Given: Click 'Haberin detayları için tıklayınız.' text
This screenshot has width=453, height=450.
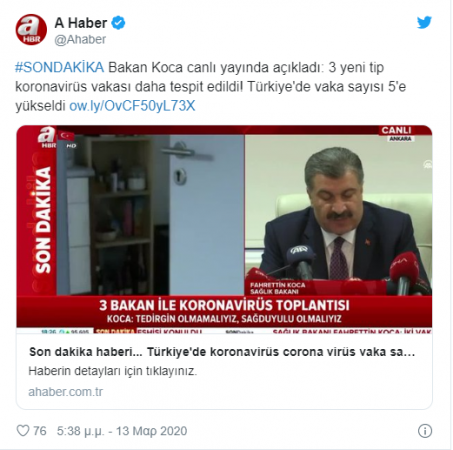Looking at the screenshot, I should point(113,371).
